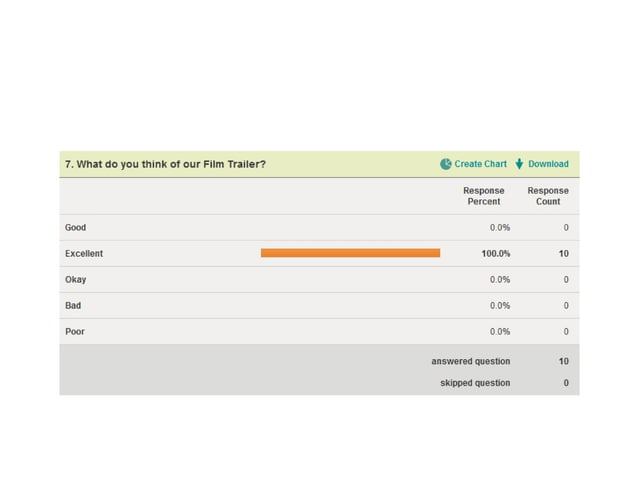Click the 100.0% percentage value
The height and width of the screenshot is (478, 638).
pos(496,254)
